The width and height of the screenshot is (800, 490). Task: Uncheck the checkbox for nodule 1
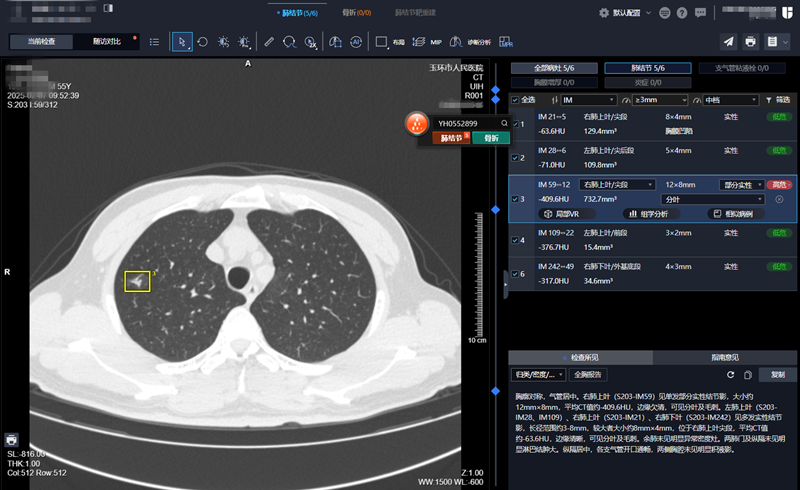click(515, 124)
